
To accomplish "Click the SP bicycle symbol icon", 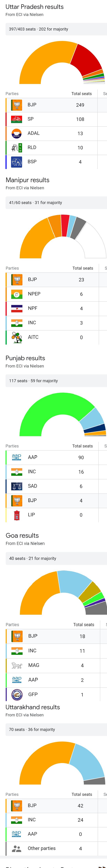I will tap(17, 119).
